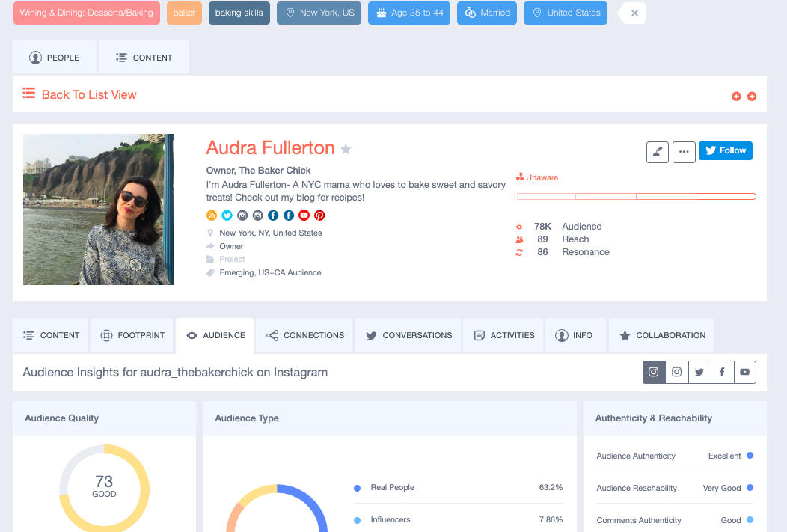Select the unselected Instagram account in switcher

(676, 372)
